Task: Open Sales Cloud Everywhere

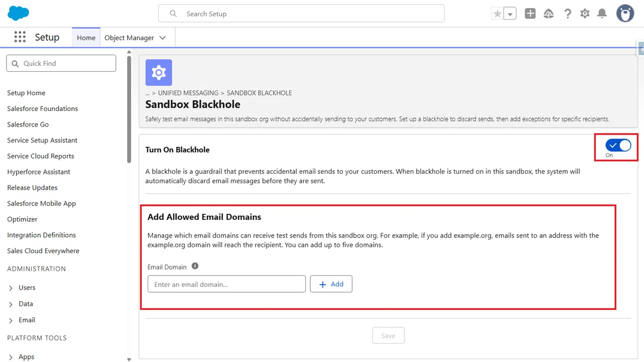Action: (x=43, y=250)
